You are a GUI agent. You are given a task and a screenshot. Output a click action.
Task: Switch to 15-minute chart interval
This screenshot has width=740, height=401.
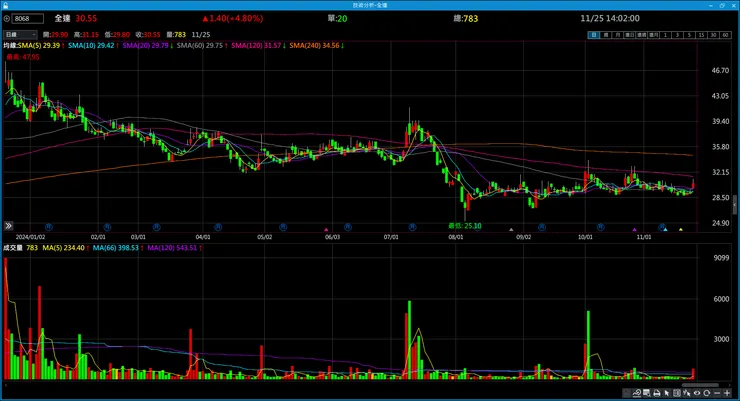click(701, 35)
